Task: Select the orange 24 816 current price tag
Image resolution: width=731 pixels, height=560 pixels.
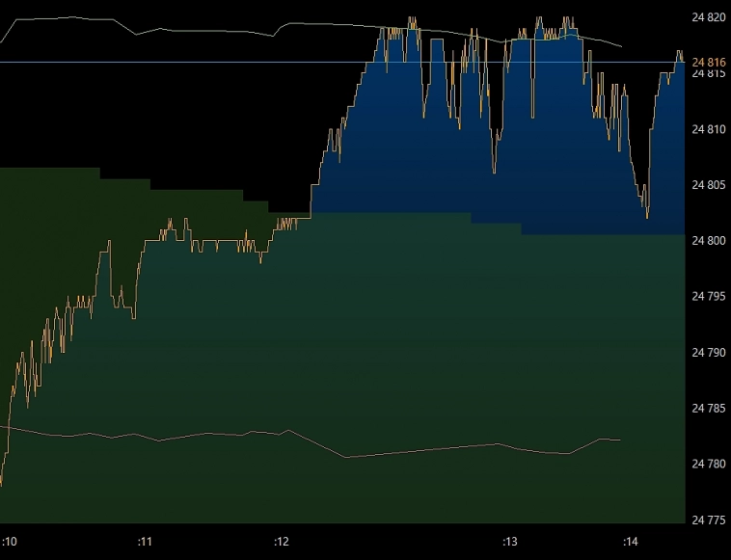Action: [x=709, y=62]
